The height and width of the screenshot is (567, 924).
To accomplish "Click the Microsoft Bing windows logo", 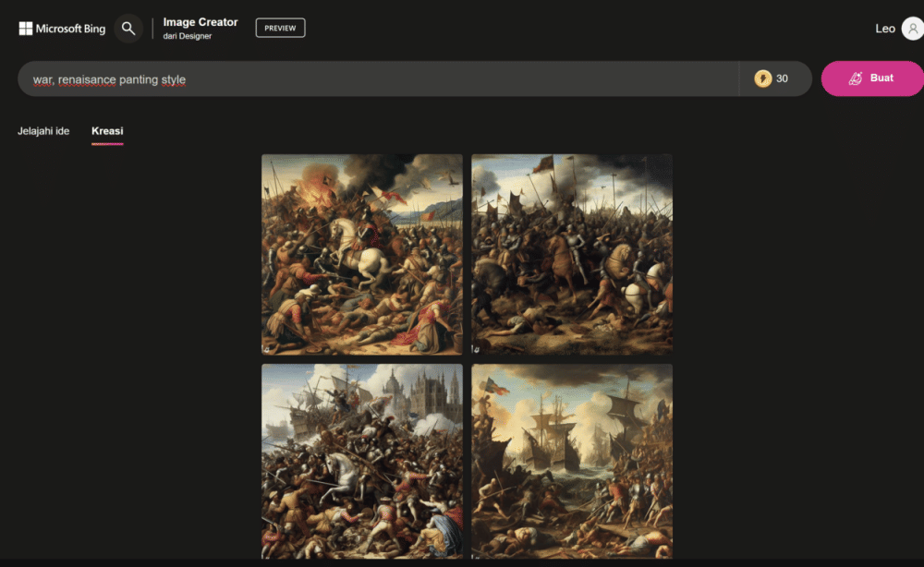I will point(26,29).
